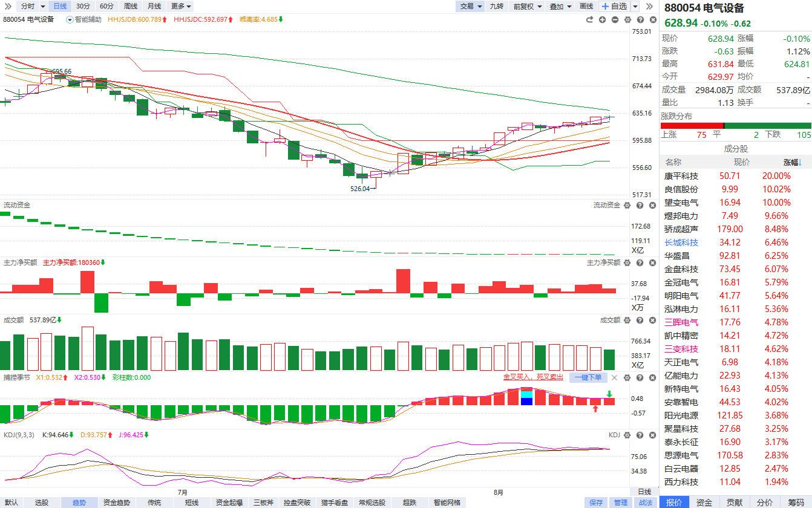Switch to 周线 weekly chart tab

(131, 6)
